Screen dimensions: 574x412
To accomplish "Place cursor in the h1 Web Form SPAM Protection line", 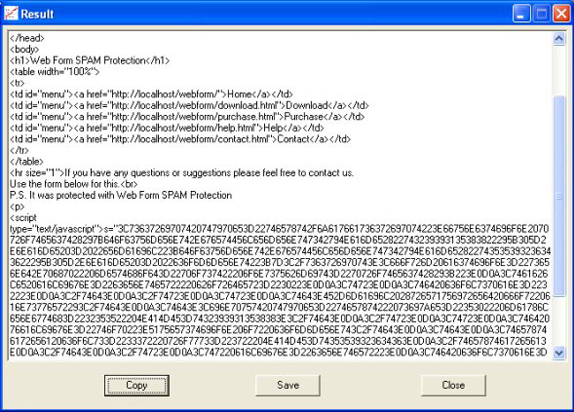I will point(90,60).
